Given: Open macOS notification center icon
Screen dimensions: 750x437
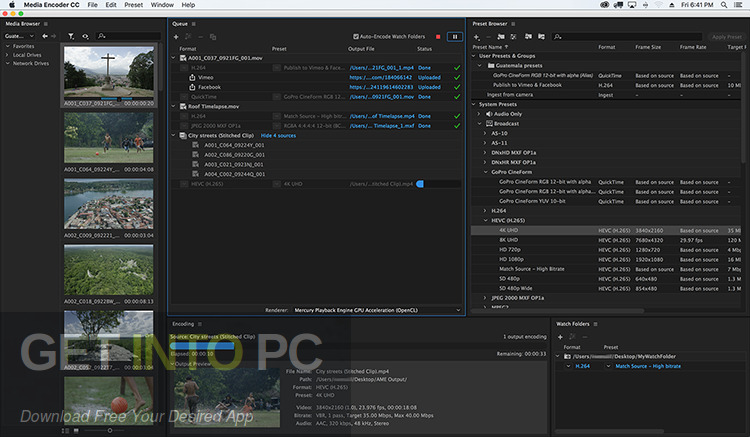Looking at the screenshot, I should pyautogui.click(x=739, y=5).
